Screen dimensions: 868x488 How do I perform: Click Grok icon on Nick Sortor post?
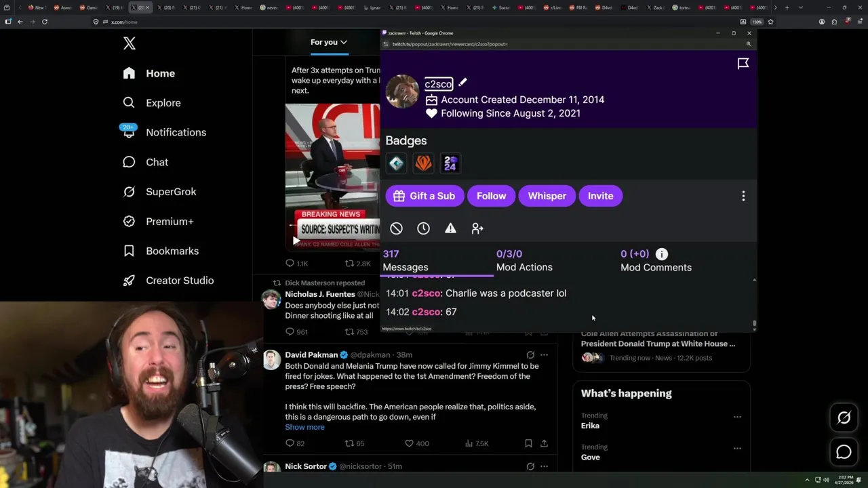(530, 466)
